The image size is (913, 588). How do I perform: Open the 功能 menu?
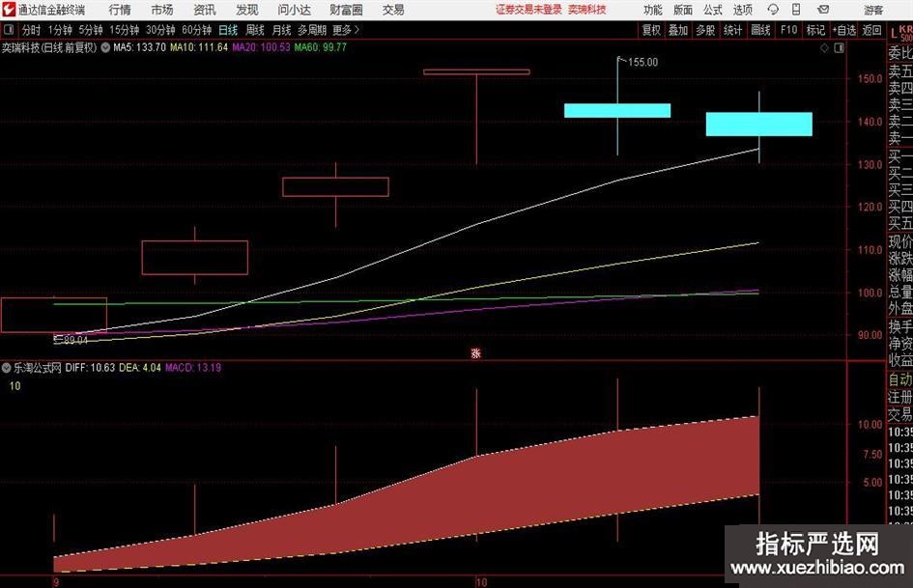coord(653,10)
